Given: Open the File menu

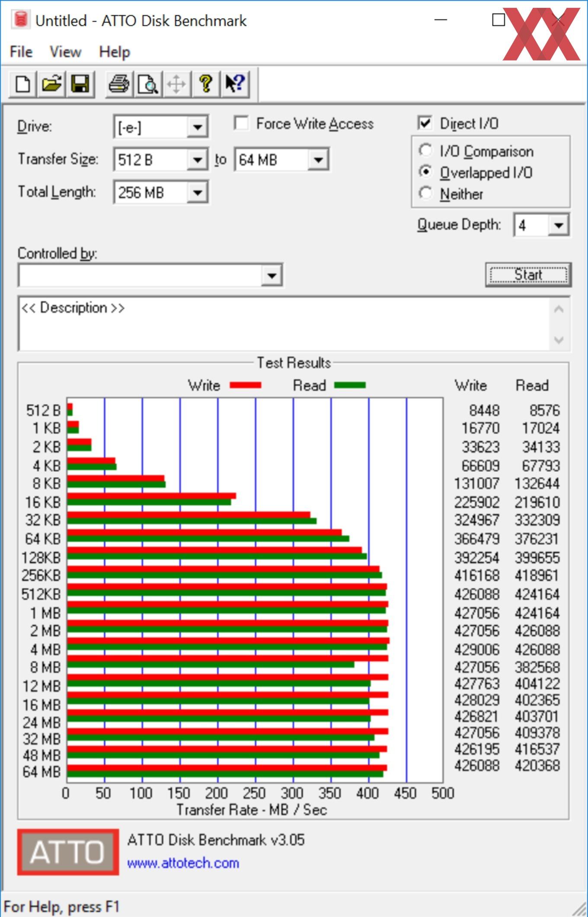Looking at the screenshot, I should [21, 52].
